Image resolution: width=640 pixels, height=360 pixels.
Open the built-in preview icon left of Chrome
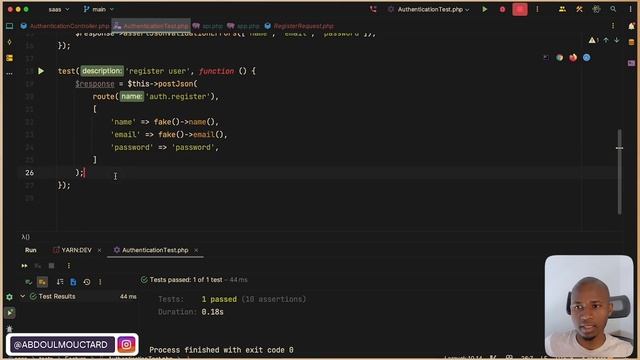[546, 58]
